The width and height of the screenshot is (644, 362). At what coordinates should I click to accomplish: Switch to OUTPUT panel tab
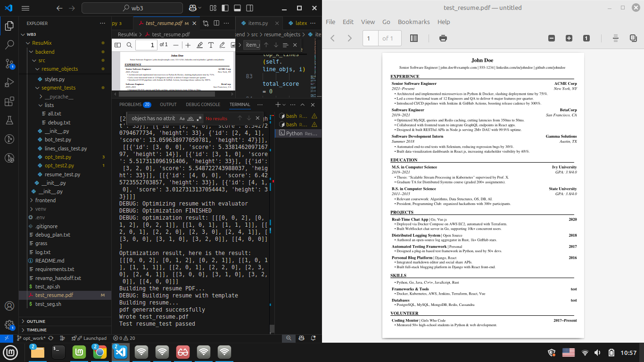[168, 105]
